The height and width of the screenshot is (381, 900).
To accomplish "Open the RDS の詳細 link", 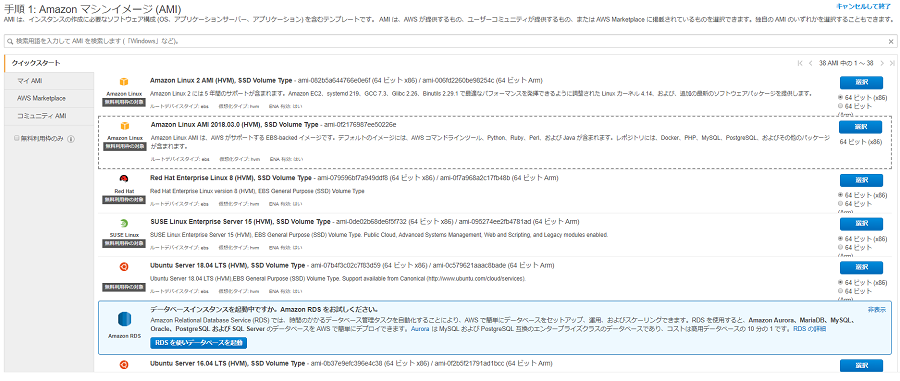I will click(810, 329).
